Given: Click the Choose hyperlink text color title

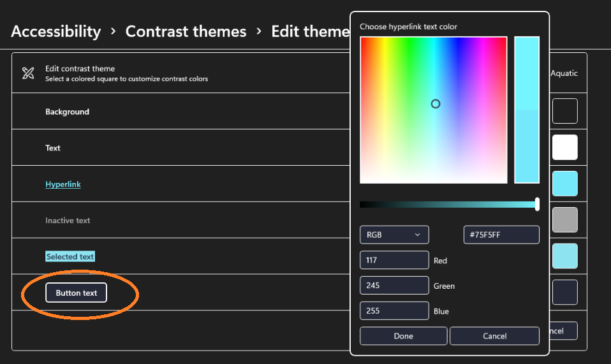Looking at the screenshot, I should pos(408,27).
